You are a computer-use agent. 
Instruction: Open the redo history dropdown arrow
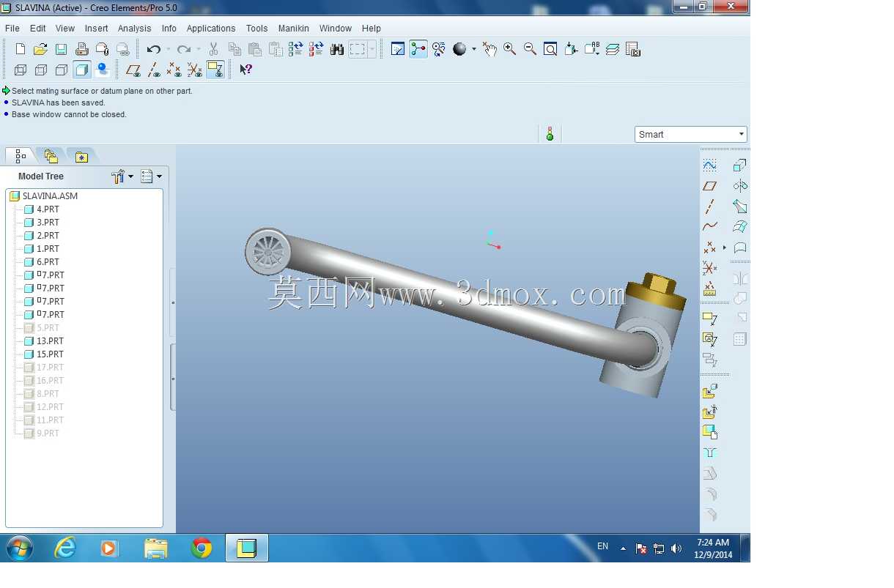[198, 49]
